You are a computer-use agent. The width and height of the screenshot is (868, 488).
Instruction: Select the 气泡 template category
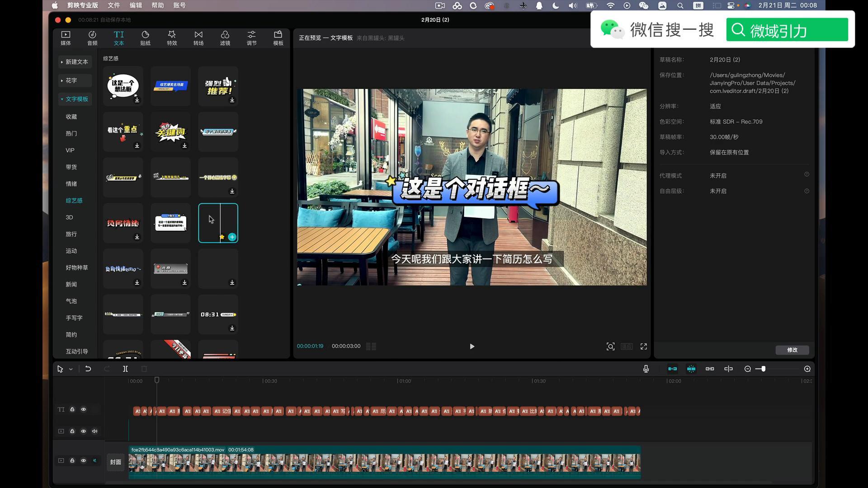pos(71,301)
